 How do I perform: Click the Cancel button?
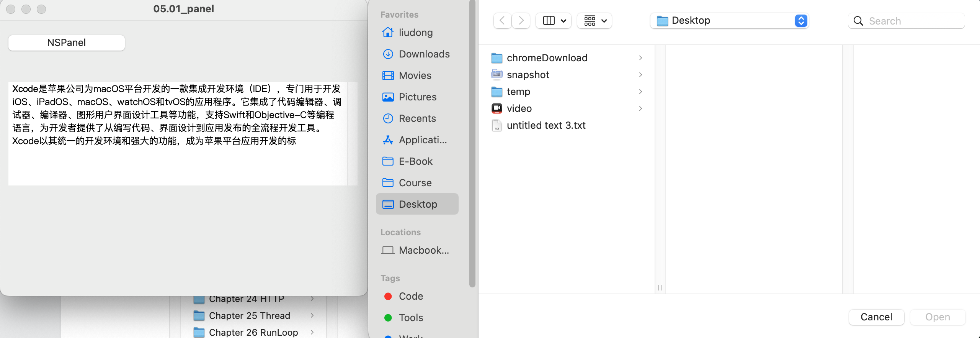(876, 317)
